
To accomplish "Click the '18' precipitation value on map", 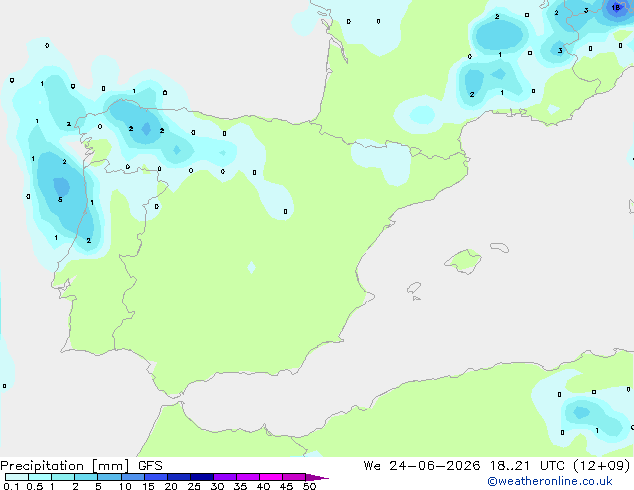I will [615, 8].
